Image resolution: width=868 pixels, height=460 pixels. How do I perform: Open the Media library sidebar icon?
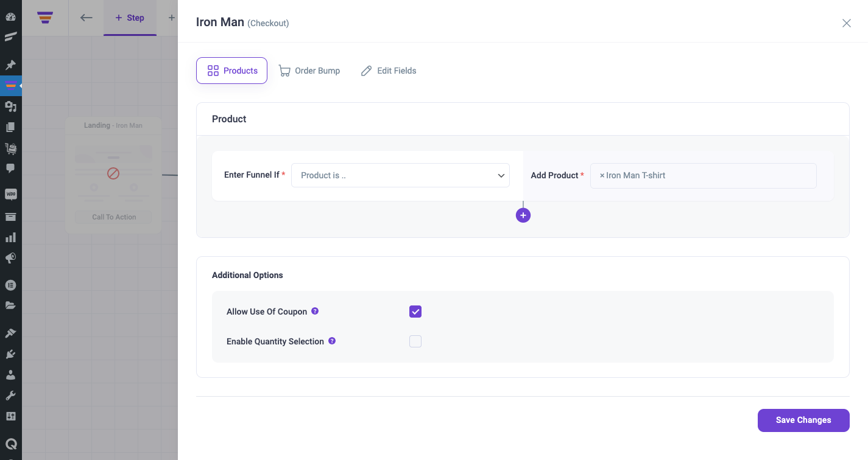[x=10, y=106]
